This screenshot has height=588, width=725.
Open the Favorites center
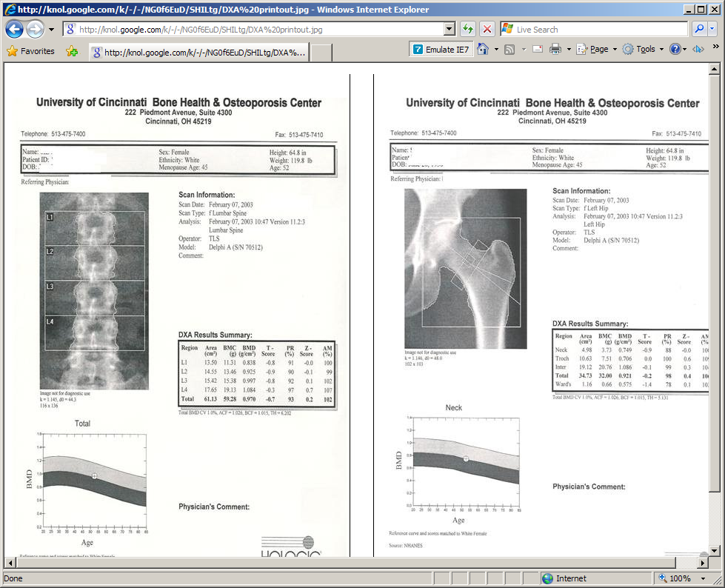pos(31,51)
